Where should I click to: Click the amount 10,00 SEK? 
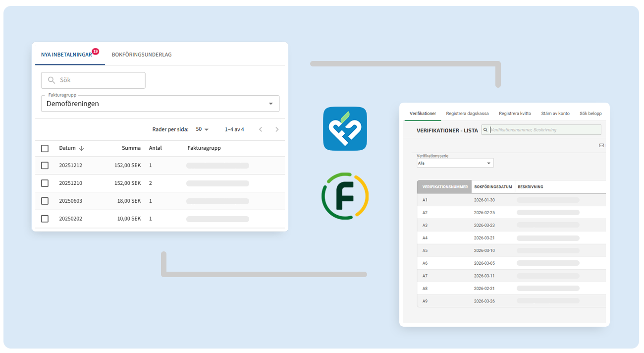(x=129, y=219)
